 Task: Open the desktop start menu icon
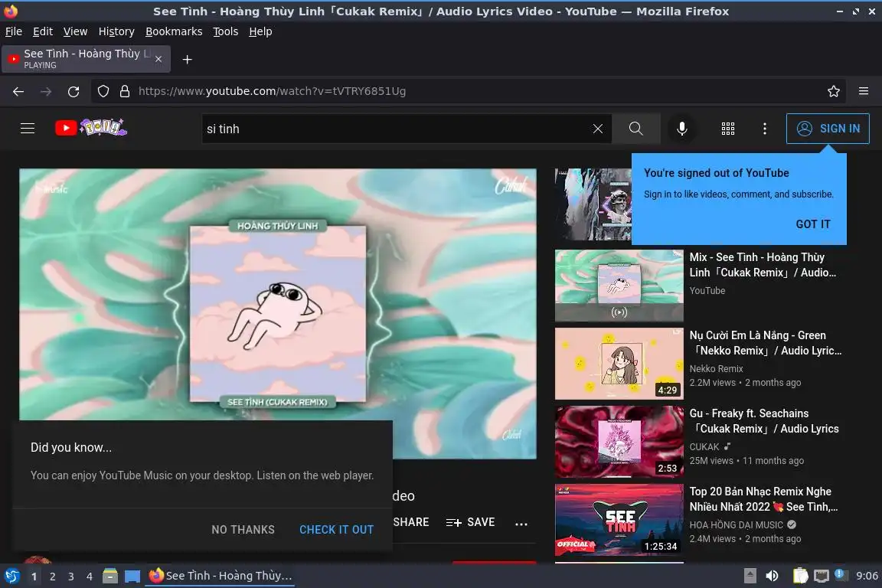pyautogui.click(x=11, y=577)
